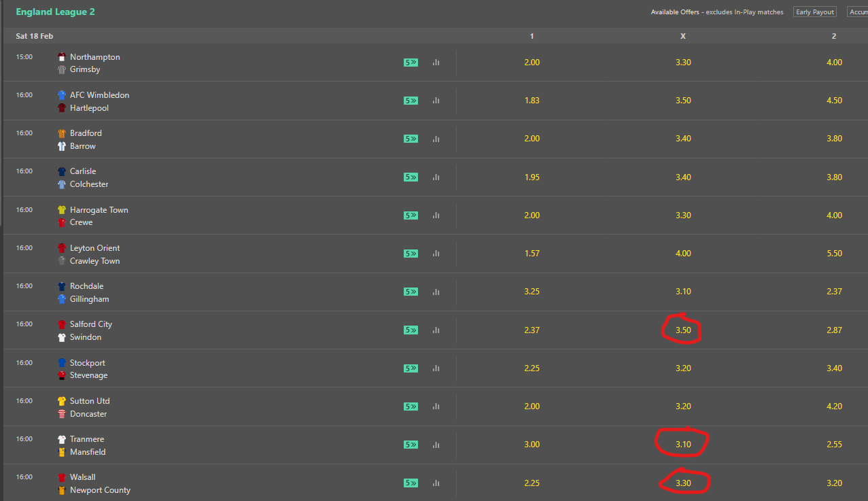Click the Crawley Town team name
This screenshot has width=868, height=501.
point(94,261)
